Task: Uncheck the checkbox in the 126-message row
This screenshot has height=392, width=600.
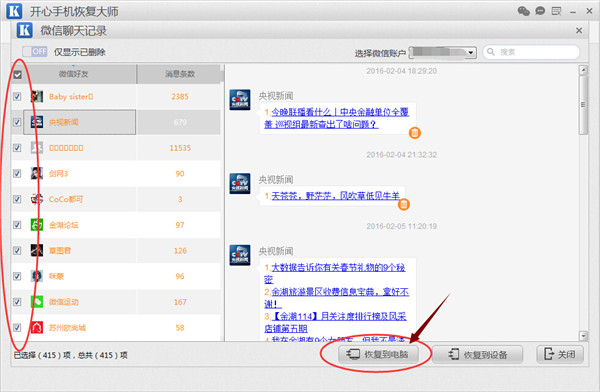Action: point(17,250)
